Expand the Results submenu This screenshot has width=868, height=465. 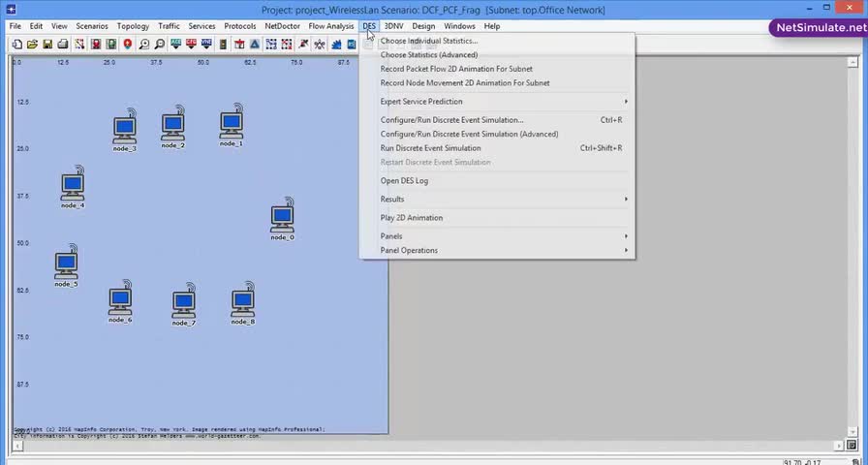(497, 199)
